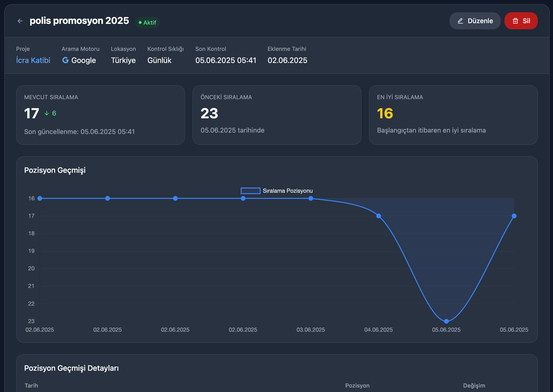Screen dimensions: 553x392
Task: Click the Türkiye location value
Action: click(x=123, y=60)
